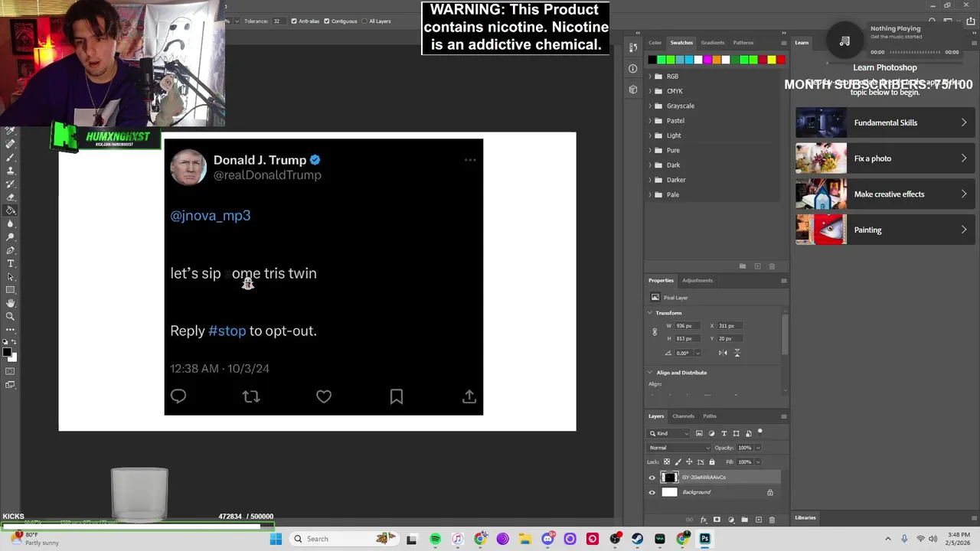Switch to the Color tab
The image size is (980, 551).
(x=655, y=43)
